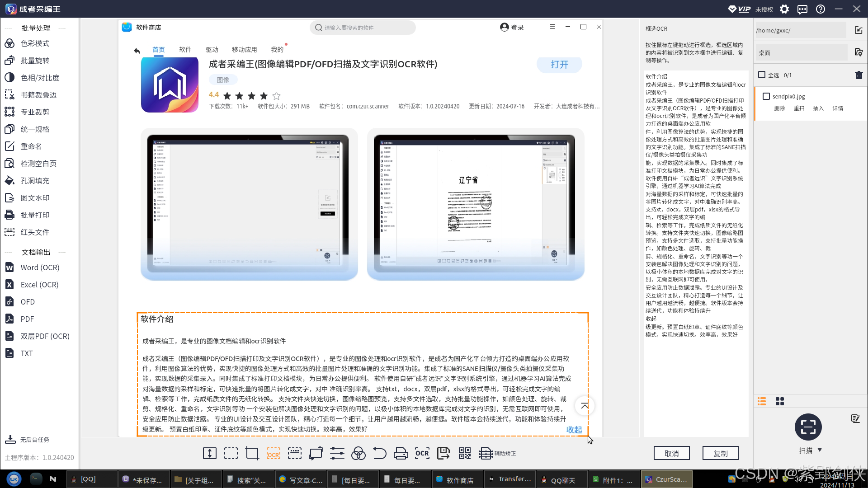Open the 专业裁剪 professional crop tool
Viewport: 868px width, 488px height.
click(x=27, y=112)
